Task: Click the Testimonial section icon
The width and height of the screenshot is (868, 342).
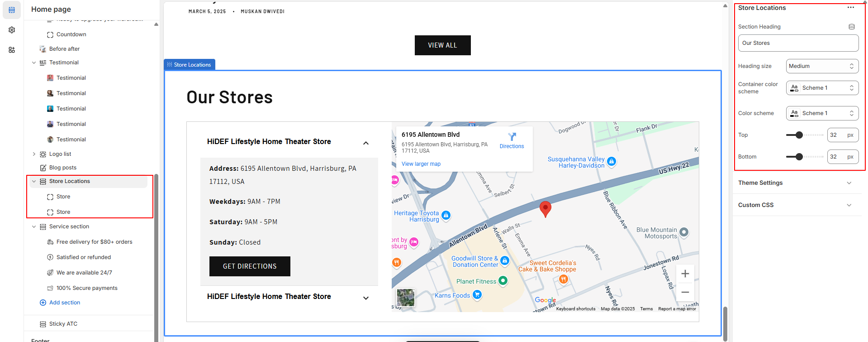Action: [43, 63]
